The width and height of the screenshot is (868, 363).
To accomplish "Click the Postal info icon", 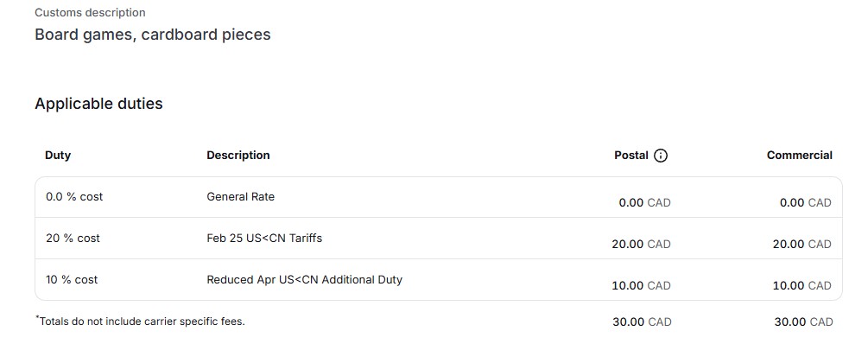I will pos(661,156).
